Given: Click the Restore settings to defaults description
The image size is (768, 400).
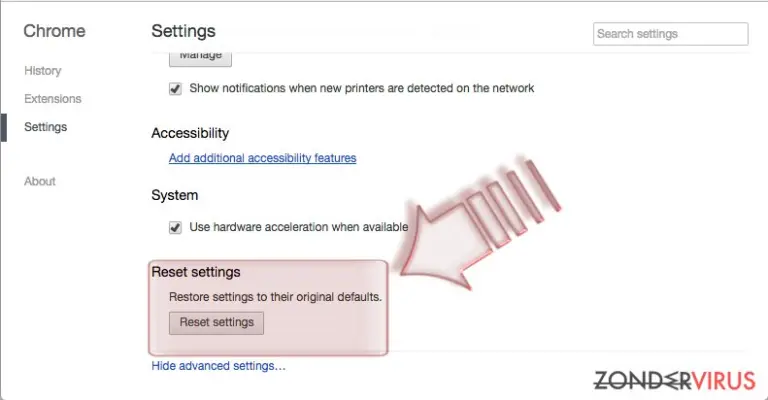Looking at the screenshot, I should coord(275,297).
